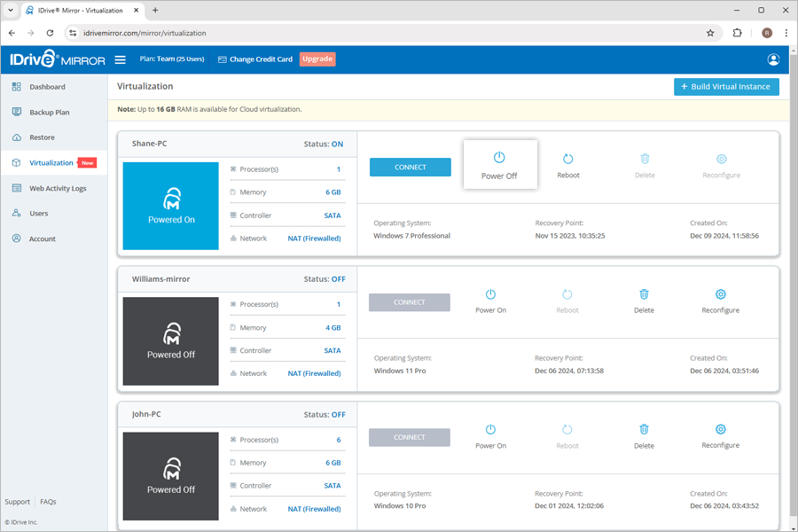Open the Chrome profile avatar
798x532 pixels.
click(x=767, y=33)
